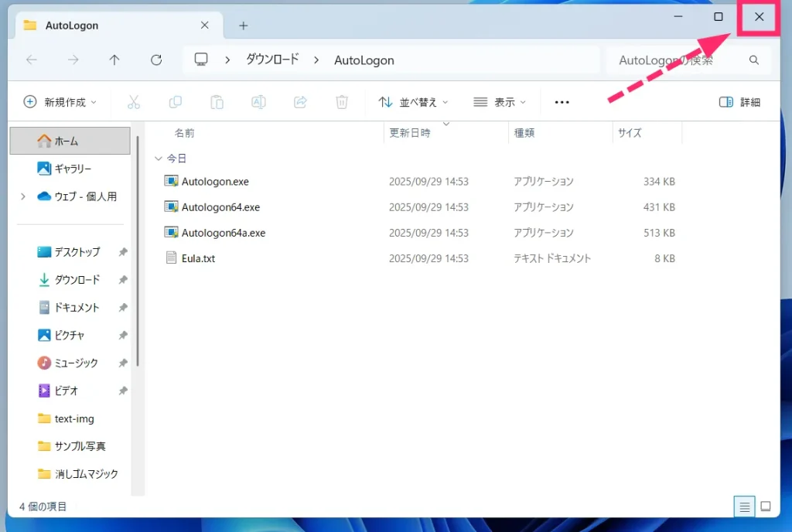
Task: Open ビデオ in the sidebar
Action: point(70,390)
